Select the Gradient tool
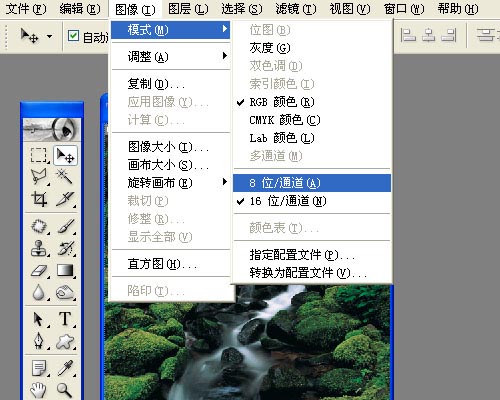Viewport: 500px width, 400px height. [x=65, y=270]
